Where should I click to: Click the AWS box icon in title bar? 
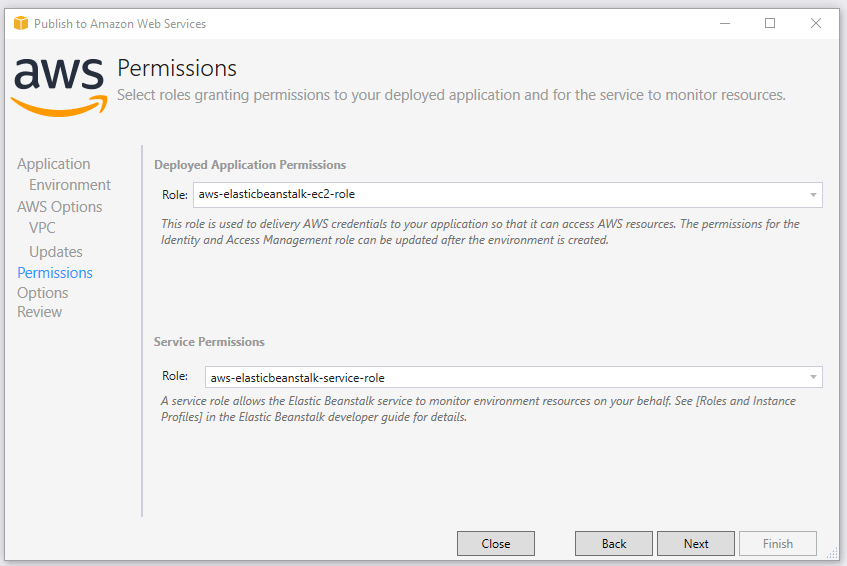(20, 23)
